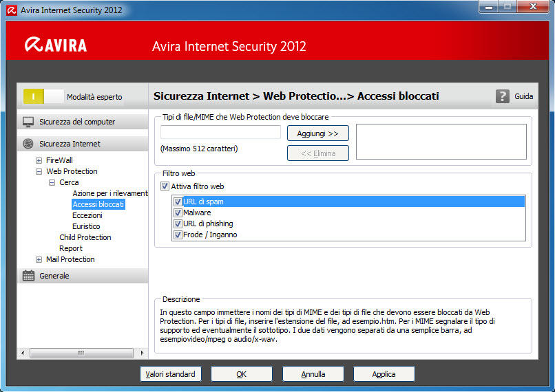Click the Avira umbrella icon in title bar
The height and width of the screenshot is (392, 555).
click(11, 10)
